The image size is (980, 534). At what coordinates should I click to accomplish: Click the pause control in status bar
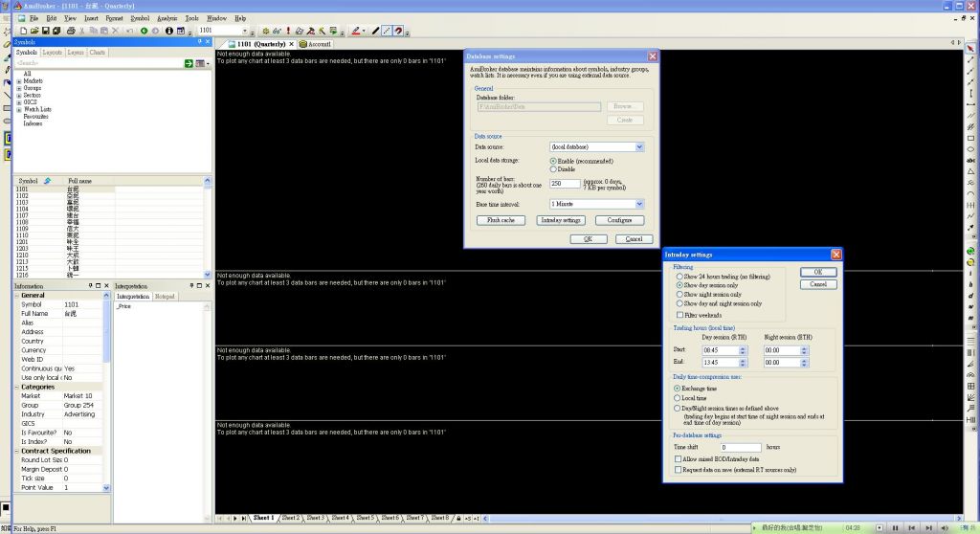[895, 527]
